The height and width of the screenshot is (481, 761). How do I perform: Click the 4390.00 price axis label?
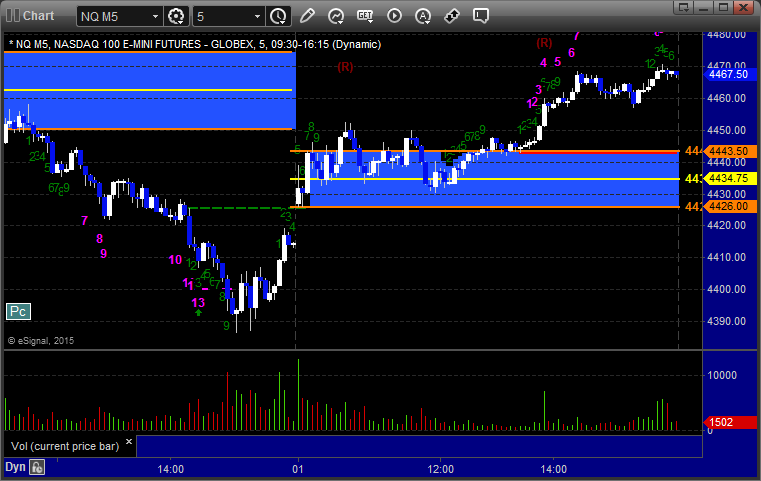(x=727, y=321)
